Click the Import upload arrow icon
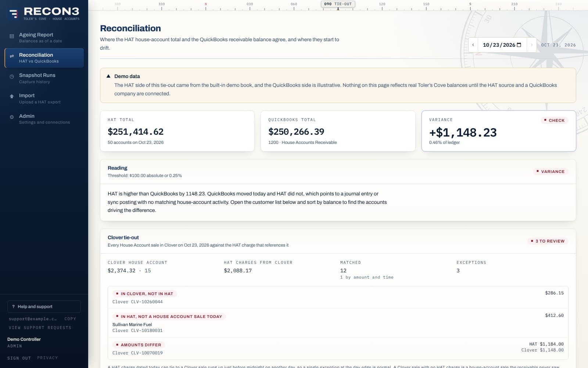 pos(12,96)
